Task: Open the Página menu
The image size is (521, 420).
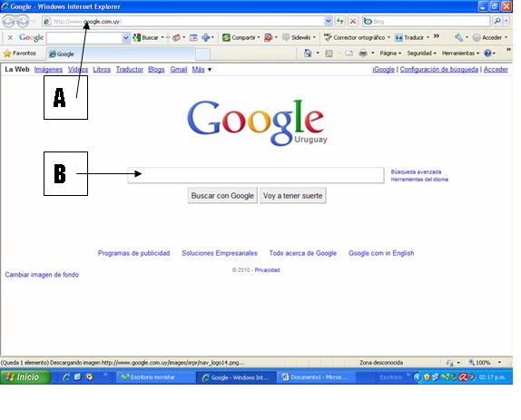Action: point(390,54)
